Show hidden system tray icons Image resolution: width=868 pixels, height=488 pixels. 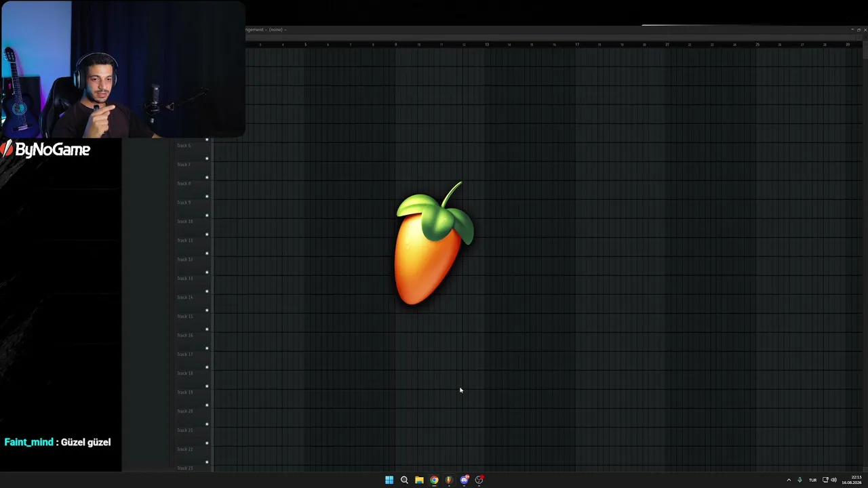[x=789, y=480]
